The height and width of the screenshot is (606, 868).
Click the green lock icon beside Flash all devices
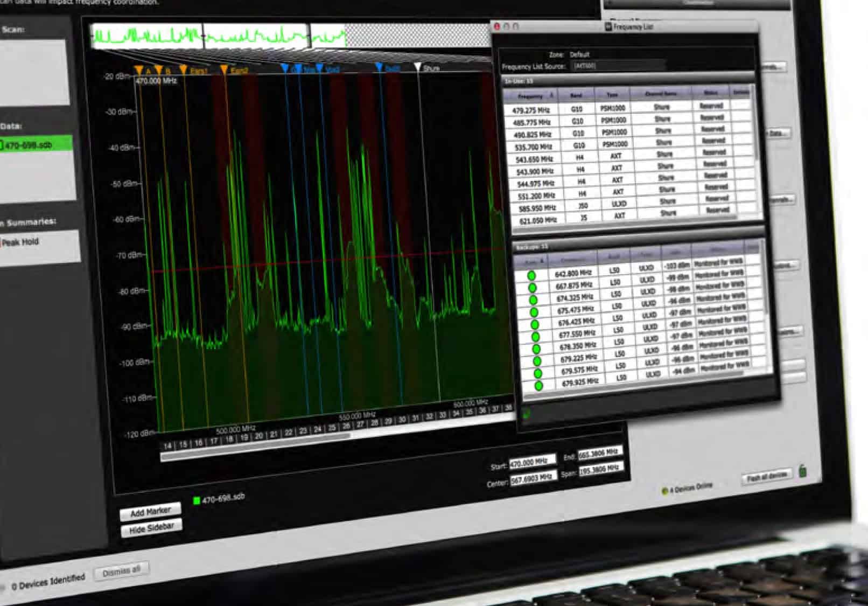point(802,471)
